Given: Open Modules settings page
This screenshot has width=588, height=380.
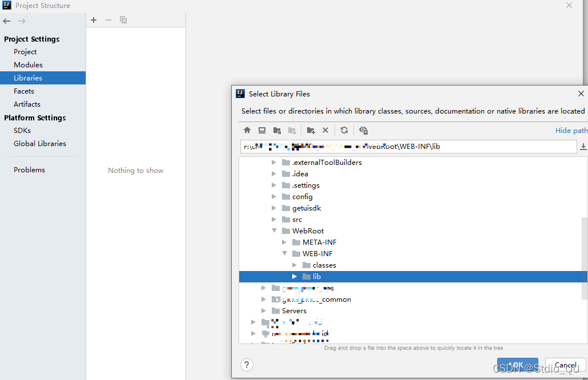Looking at the screenshot, I should 28,65.
